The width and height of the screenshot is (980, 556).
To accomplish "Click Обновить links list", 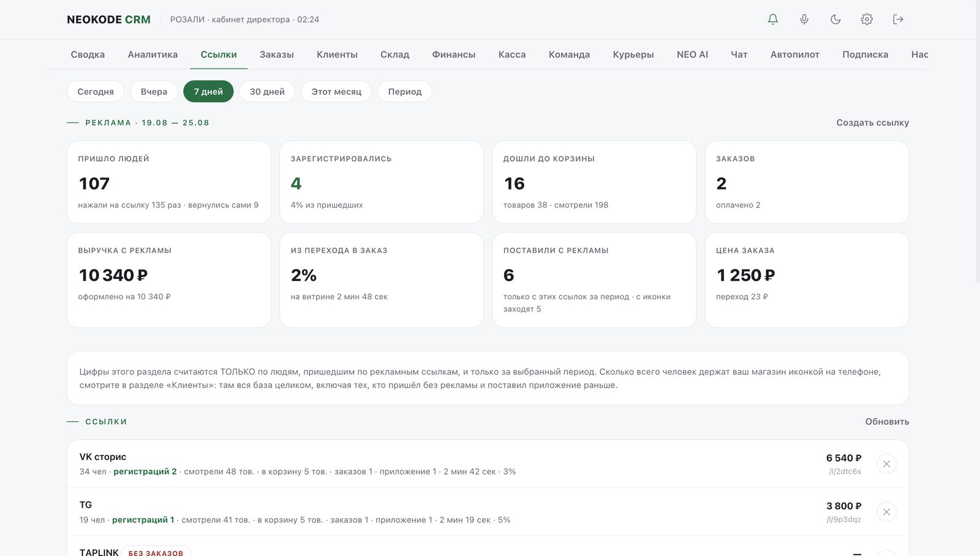I will coord(887,422).
